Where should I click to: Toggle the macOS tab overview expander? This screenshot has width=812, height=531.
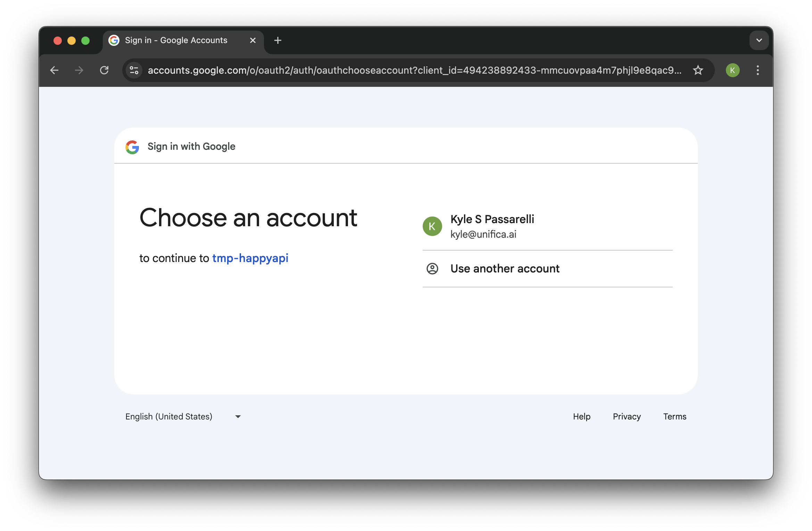759,40
